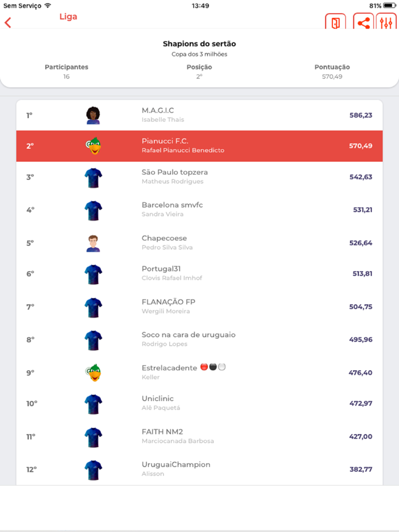Tap the back arrow next to Liga
The height and width of the screenshot is (532, 399).
click(8, 22)
